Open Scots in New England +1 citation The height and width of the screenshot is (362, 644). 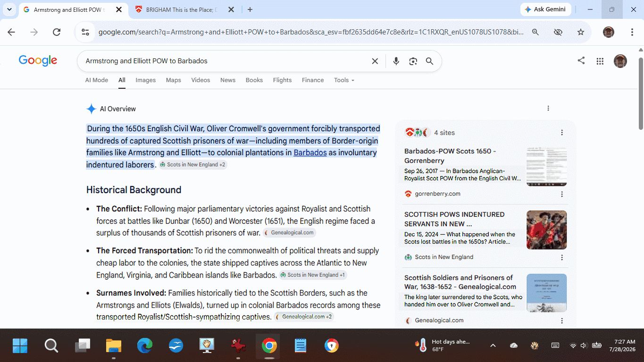coord(313,275)
